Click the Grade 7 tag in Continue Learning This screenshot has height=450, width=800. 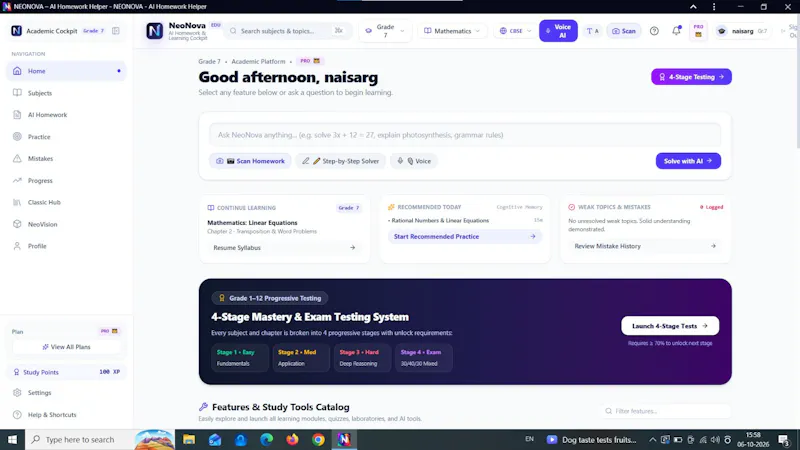coord(348,208)
